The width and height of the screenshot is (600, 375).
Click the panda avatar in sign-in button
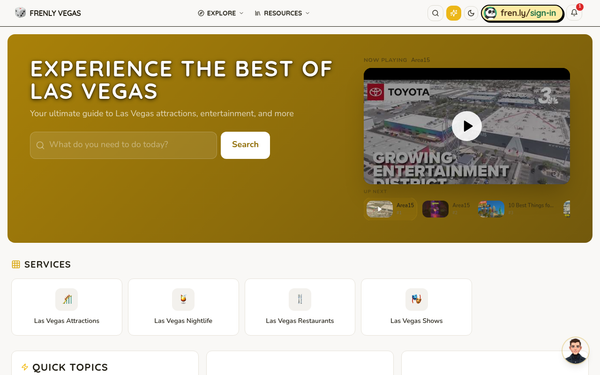(x=491, y=13)
